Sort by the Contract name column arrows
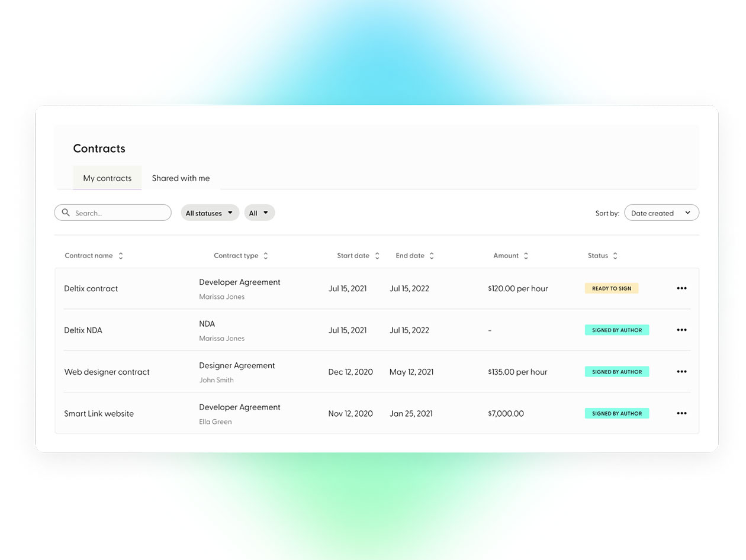The width and height of the screenshot is (746, 560). [120, 255]
